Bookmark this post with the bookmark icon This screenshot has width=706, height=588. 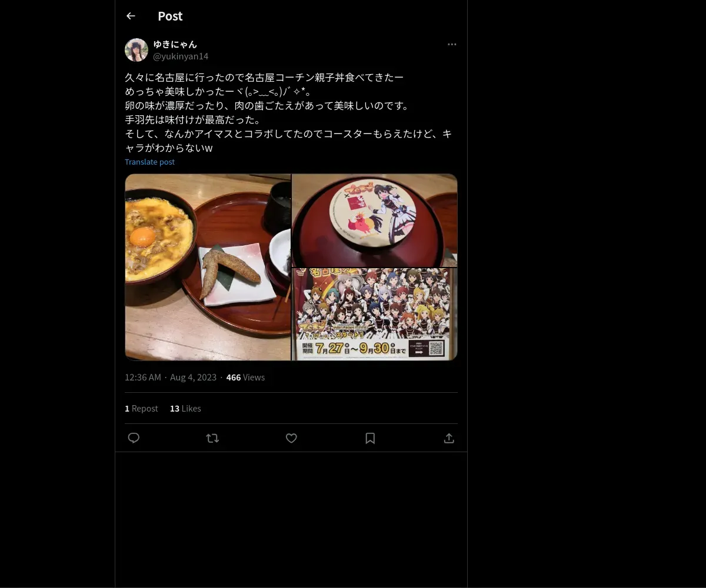(370, 438)
